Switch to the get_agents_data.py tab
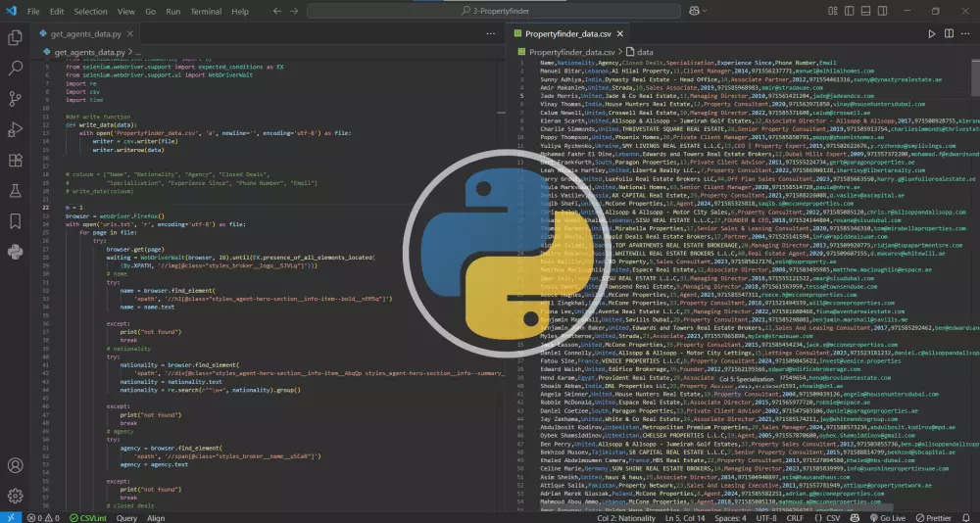The width and height of the screenshot is (980, 523). pos(85,33)
